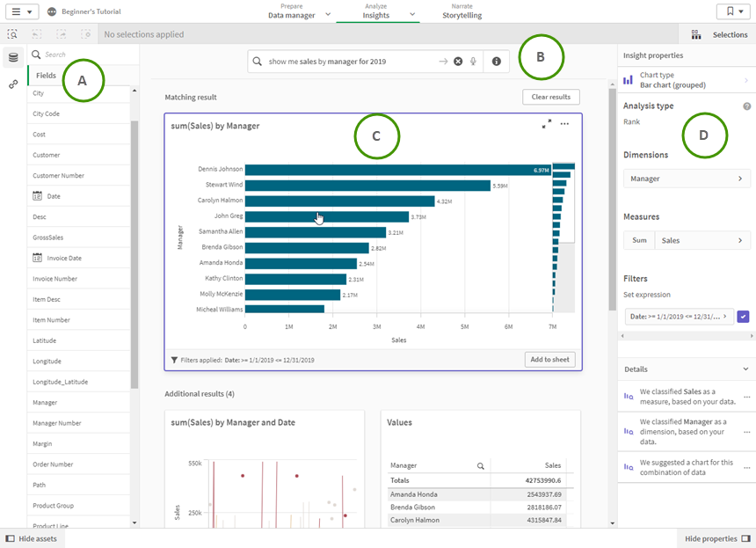Image resolution: width=756 pixels, height=548 pixels.
Task: Select the Fields tab in assets panel
Action: point(45,75)
